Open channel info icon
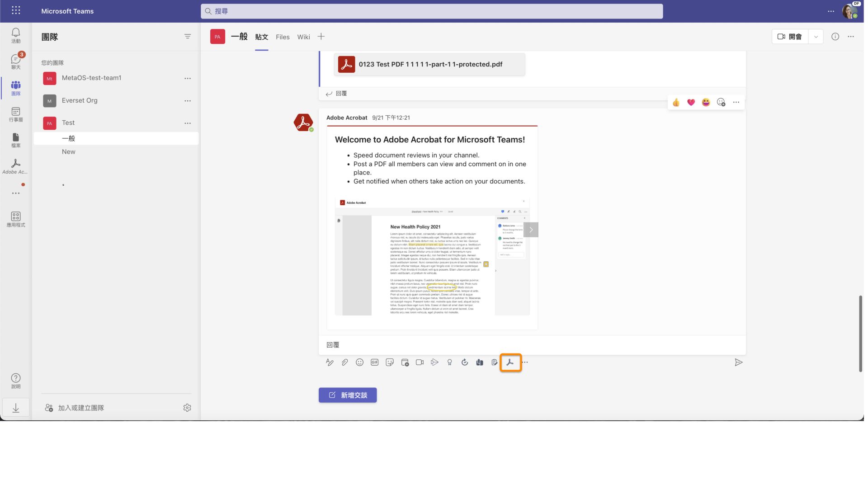Screen dimensions: 868x499 tap(835, 37)
